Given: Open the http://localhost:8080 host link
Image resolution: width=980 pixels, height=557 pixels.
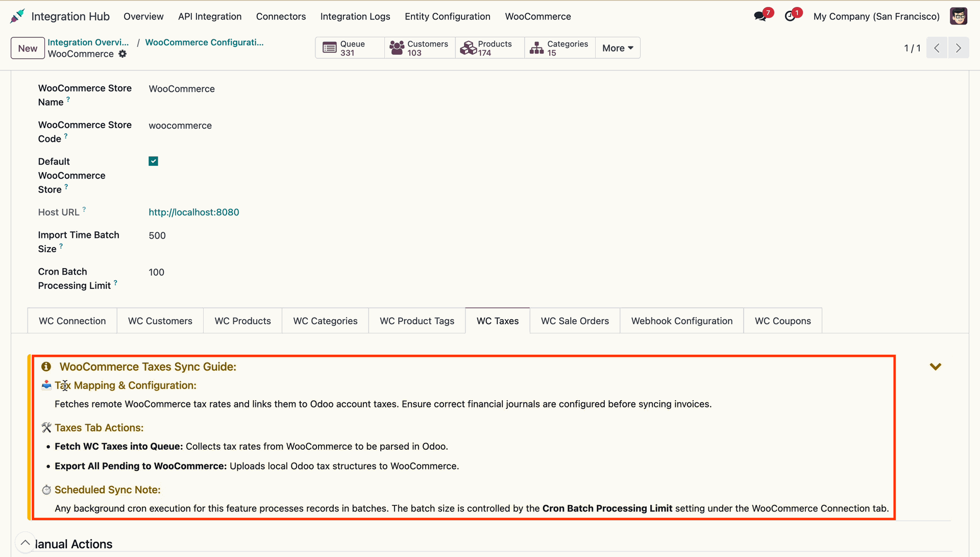Looking at the screenshot, I should coord(194,212).
